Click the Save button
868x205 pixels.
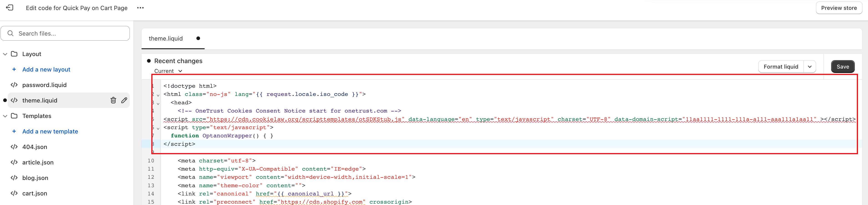point(843,67)
